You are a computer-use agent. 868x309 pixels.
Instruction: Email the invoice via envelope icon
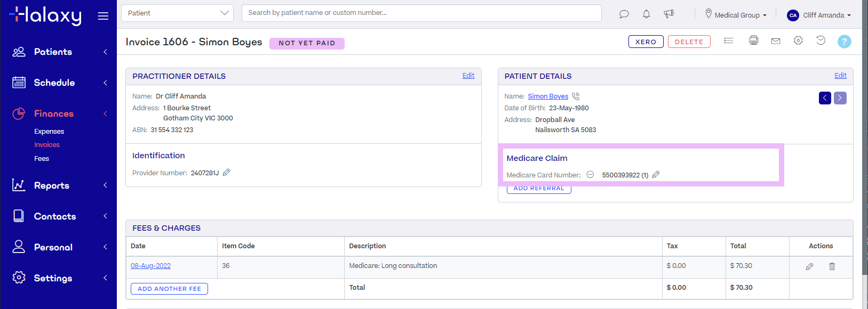(x=776, y=41)
